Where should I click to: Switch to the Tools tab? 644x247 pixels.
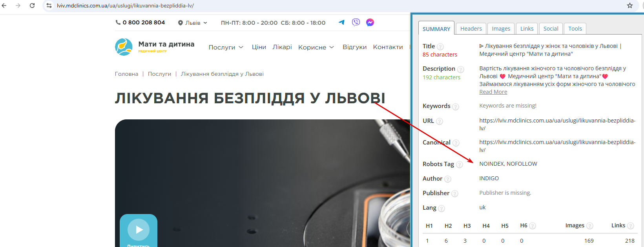coord(575,29)
